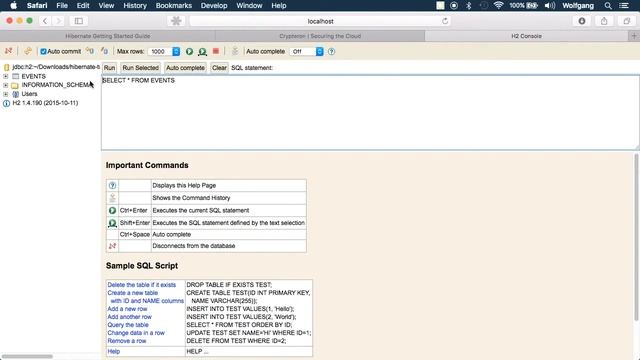
Task: Click the Wi-Fi status icon
Action: point(498,5)
